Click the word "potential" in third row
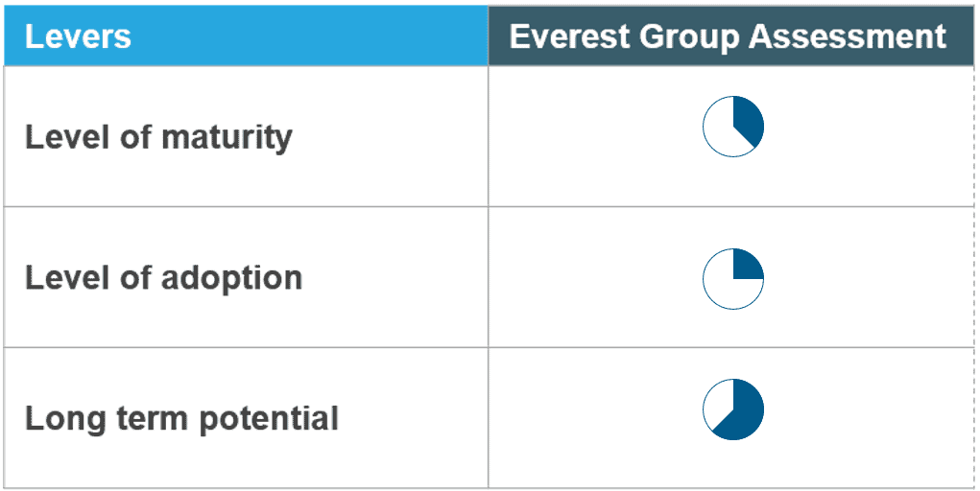 pos(270,420)
